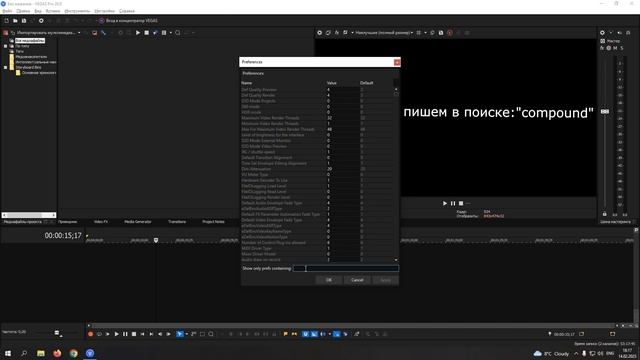The width and height of the screenshot is (640, 360).
Task: Switch to the Video FX tab
Action: (x=101, y=222)
